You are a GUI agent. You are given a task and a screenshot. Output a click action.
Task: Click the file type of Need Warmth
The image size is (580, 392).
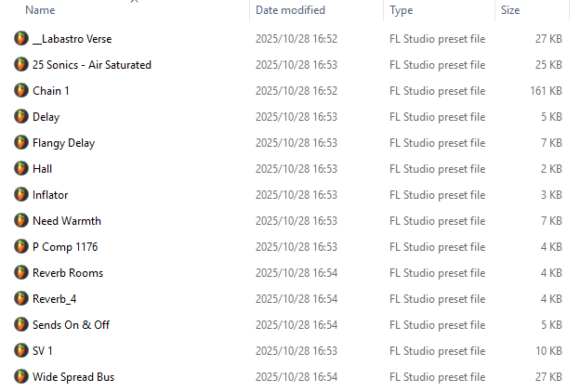point(437,221)
